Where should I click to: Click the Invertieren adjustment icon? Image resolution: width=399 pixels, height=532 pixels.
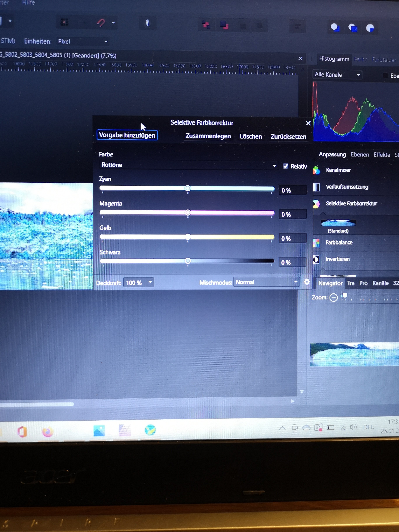click(x=316, y=259)
